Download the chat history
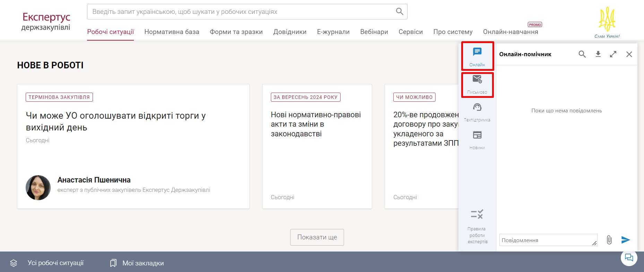Image resolution: width=644 pixels, height=272 pixels. click(x=598, y=54)
